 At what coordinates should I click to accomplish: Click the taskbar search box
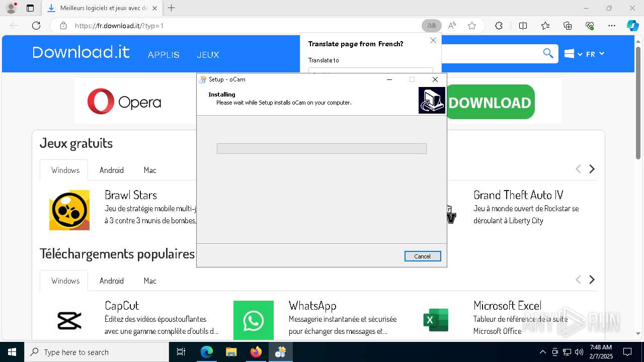coord(97,352)
